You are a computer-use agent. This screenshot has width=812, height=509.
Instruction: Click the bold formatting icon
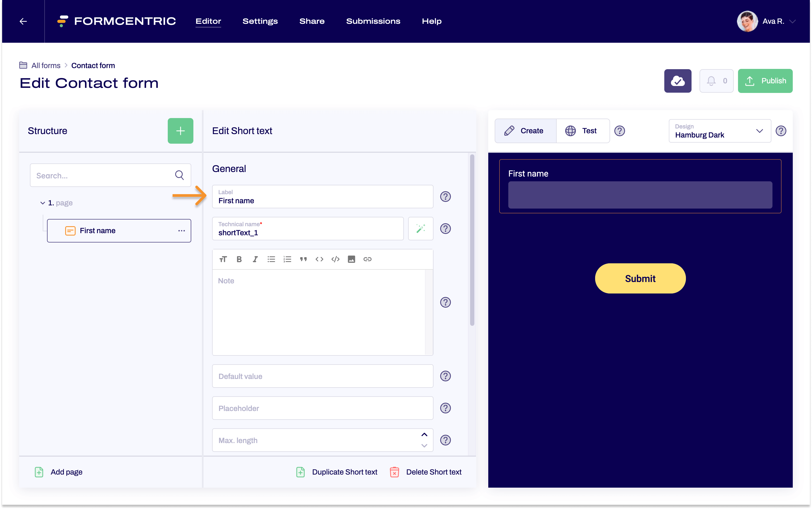[x=240, y=259]
